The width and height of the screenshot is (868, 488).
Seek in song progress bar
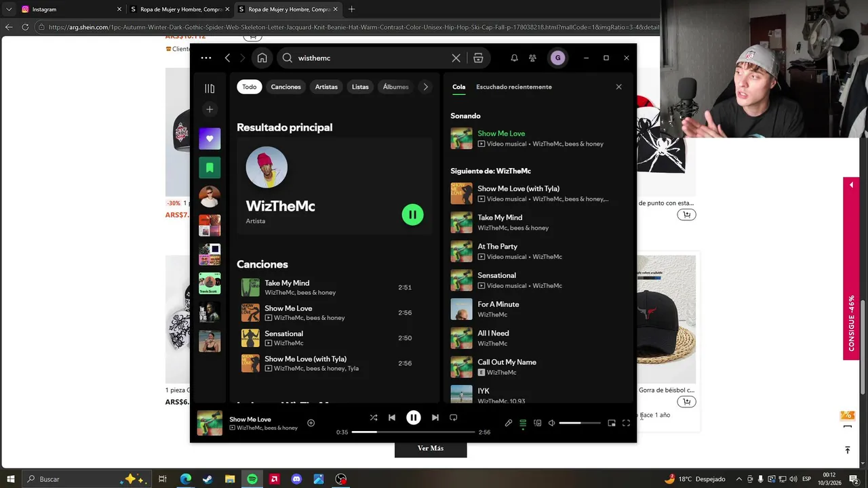[413, 432]
